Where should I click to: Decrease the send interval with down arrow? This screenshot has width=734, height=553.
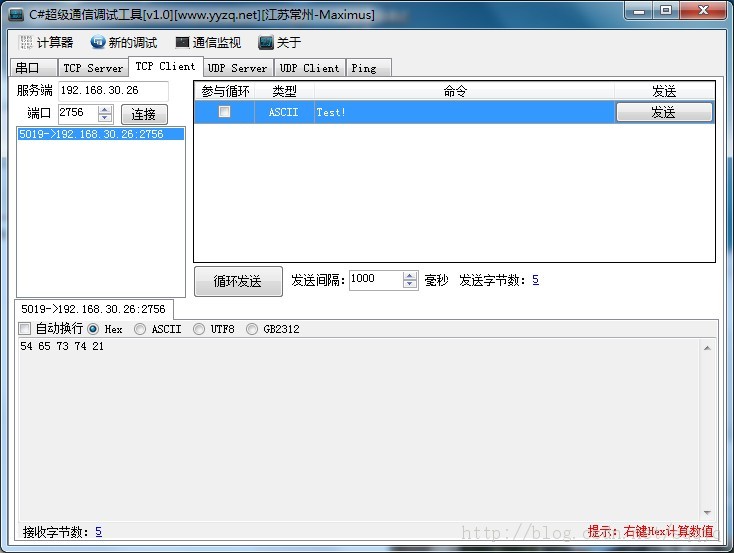coord(409,285)
